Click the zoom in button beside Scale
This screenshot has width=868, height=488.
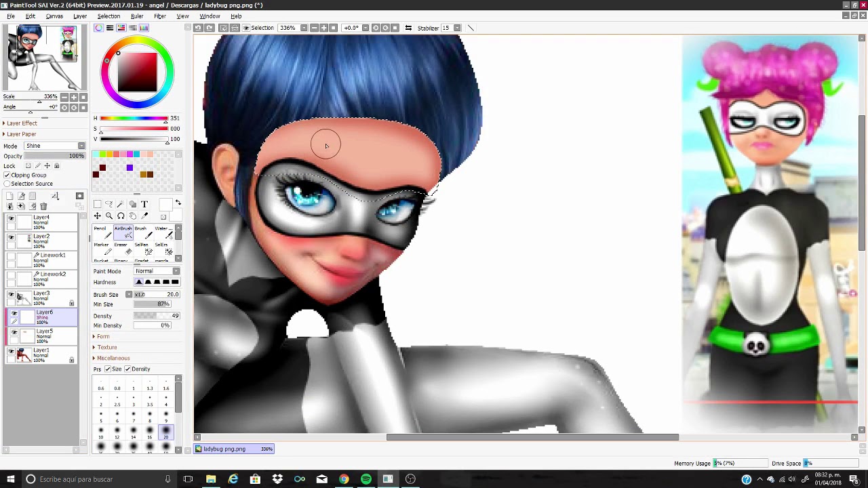tap(74, 97)
